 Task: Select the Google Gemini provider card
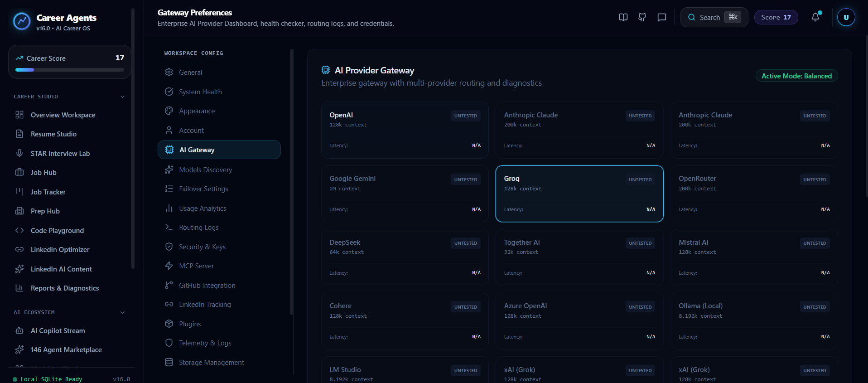(x=405, y=194)
